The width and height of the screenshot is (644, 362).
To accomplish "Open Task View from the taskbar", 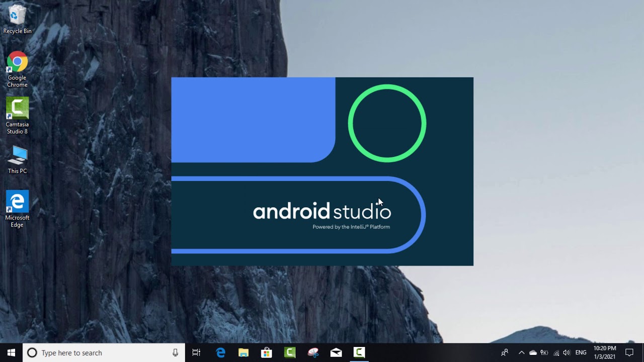I will click(x=196, y=352).
